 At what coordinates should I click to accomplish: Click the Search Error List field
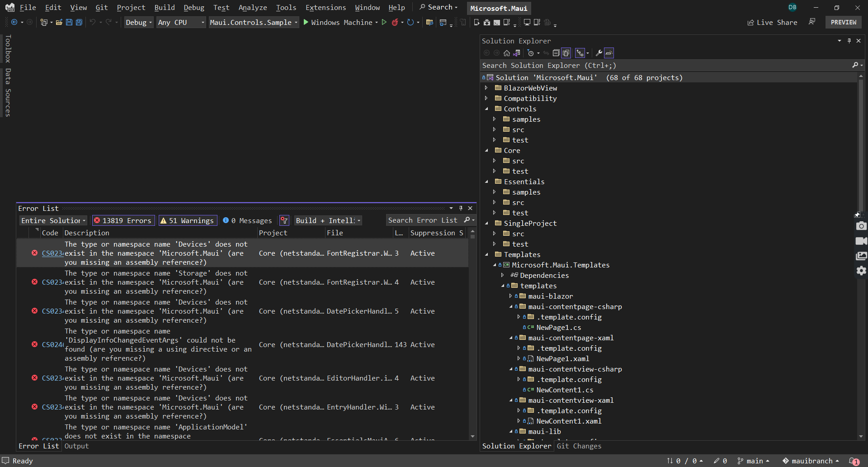(x=425, y=220)
